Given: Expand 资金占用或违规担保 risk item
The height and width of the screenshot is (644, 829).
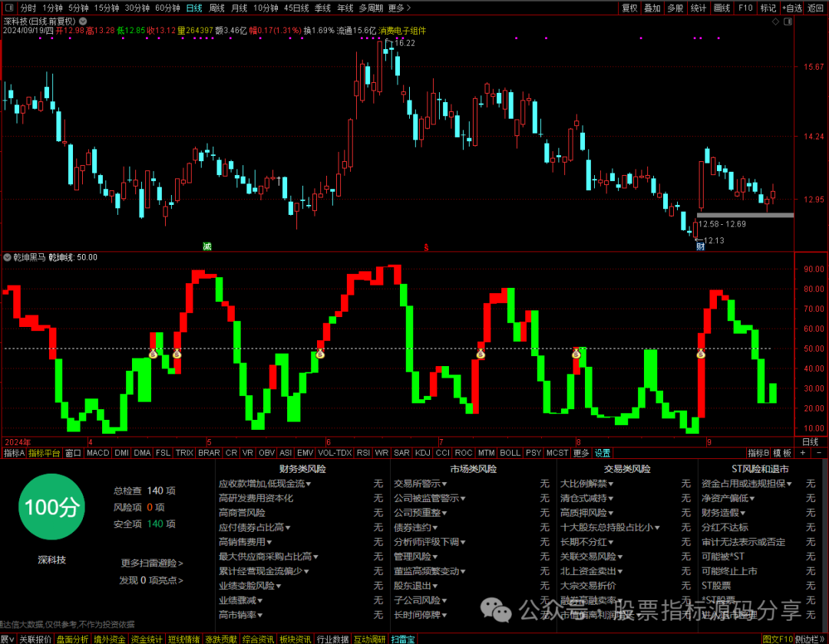Looking at the screenshot, I should (747, 484).
